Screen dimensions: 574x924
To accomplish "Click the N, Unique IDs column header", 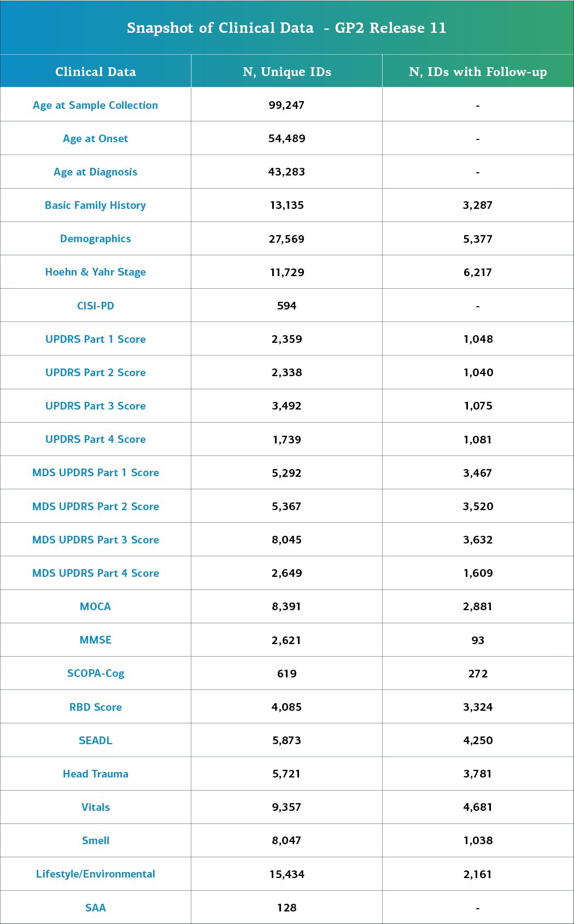I will pos(286,72).
